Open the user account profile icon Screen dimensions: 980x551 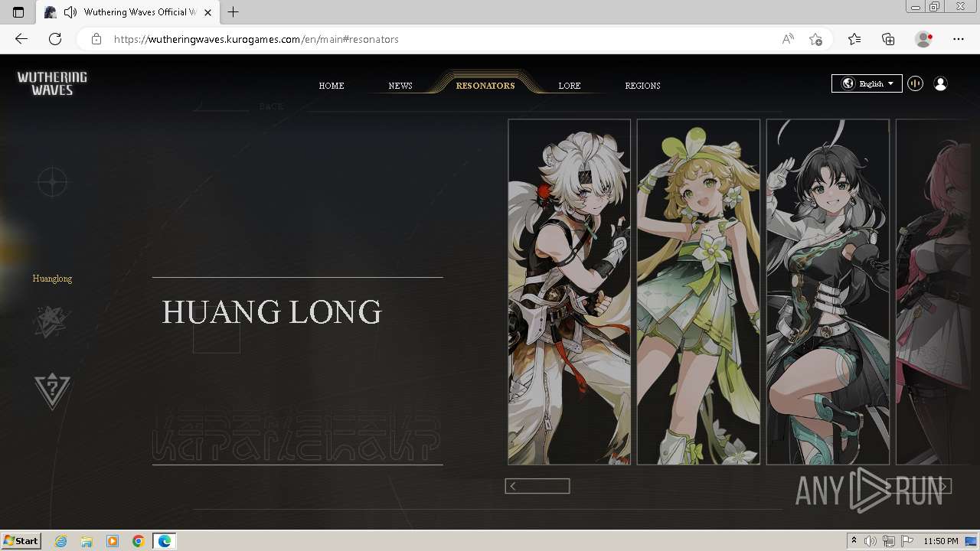pyautogui.click(x=940, y=83)
